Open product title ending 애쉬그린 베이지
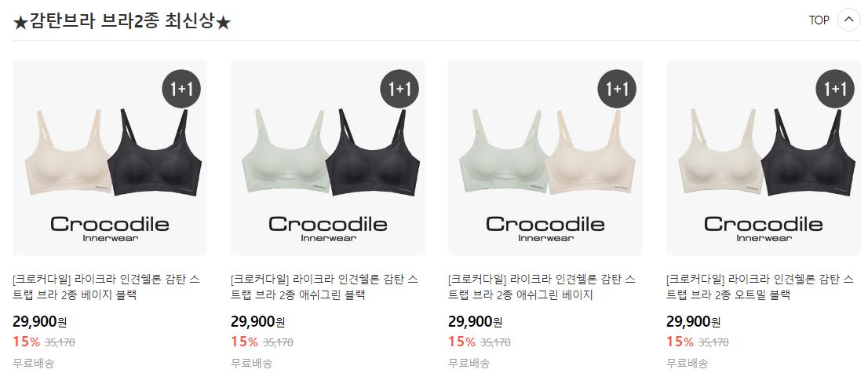Viewport: 868px width, 384px height. click(x=542, y=287)
